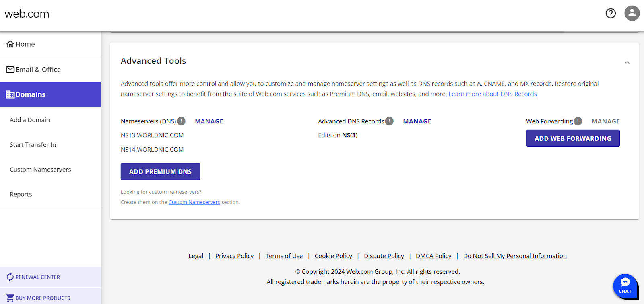Click Add Web Forwarding button

pyautogui.click(x=573, y=138)
